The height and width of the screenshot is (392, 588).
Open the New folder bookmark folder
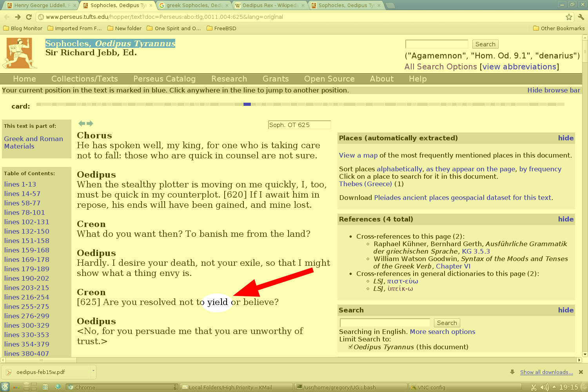click(124, 28)
